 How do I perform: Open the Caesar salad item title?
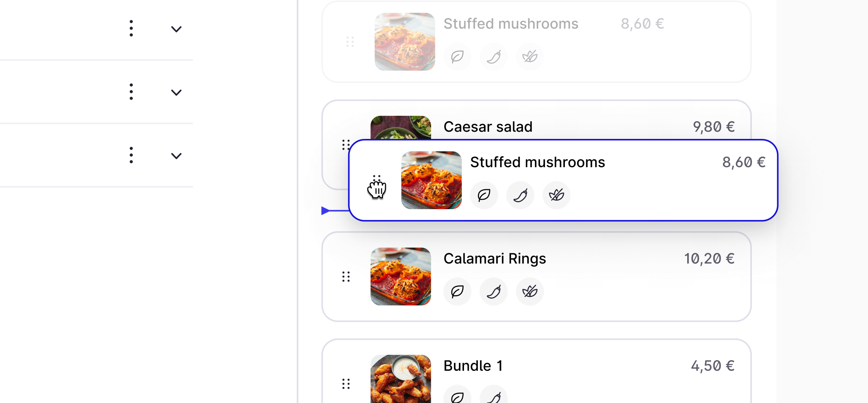coord(488,127)
